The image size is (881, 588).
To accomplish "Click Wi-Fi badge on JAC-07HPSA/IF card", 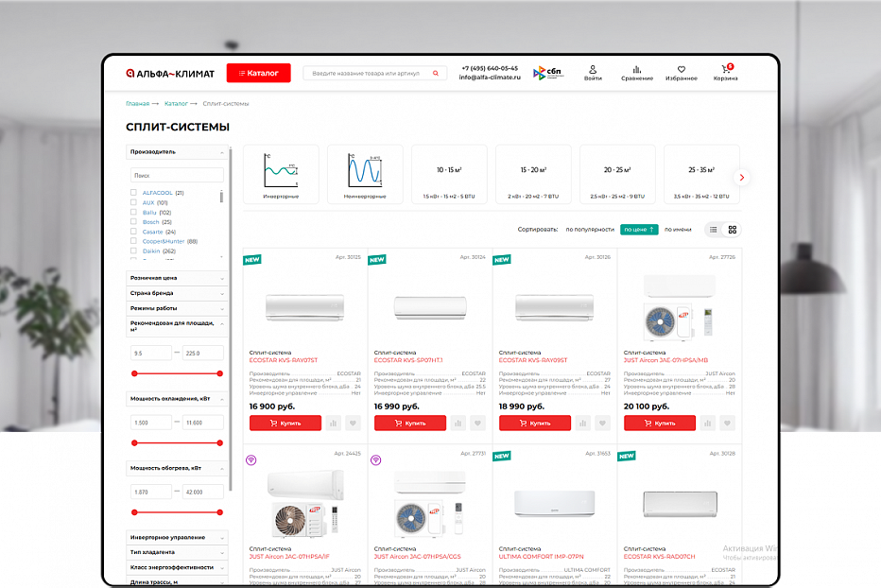I will pyautogui.click(x=251, y=459).
